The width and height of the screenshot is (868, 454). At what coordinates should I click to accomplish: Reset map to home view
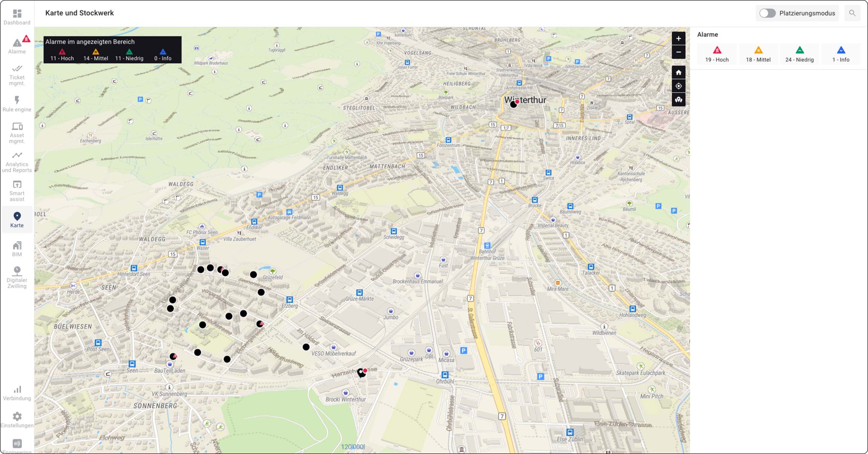(x=679, y=72)
